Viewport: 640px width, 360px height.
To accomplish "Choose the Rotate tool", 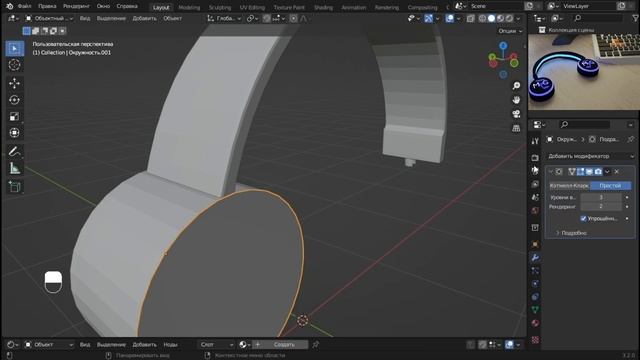I will tap(14, 100).
